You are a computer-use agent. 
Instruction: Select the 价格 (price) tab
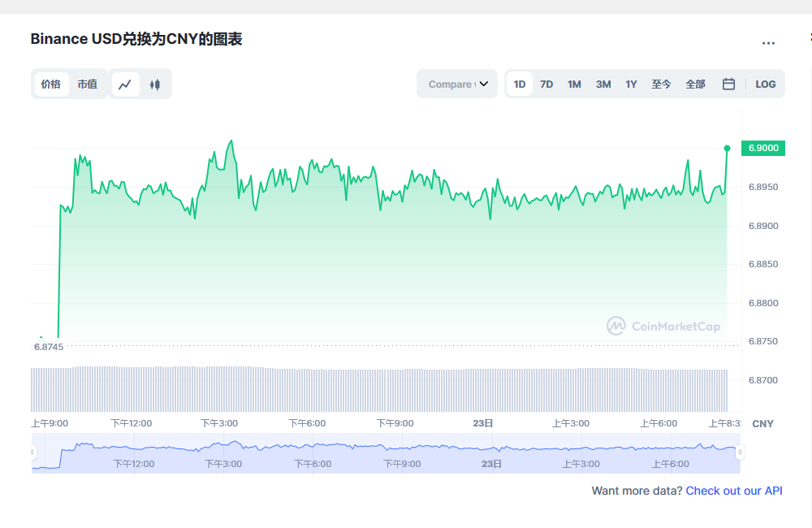(51, 84)
